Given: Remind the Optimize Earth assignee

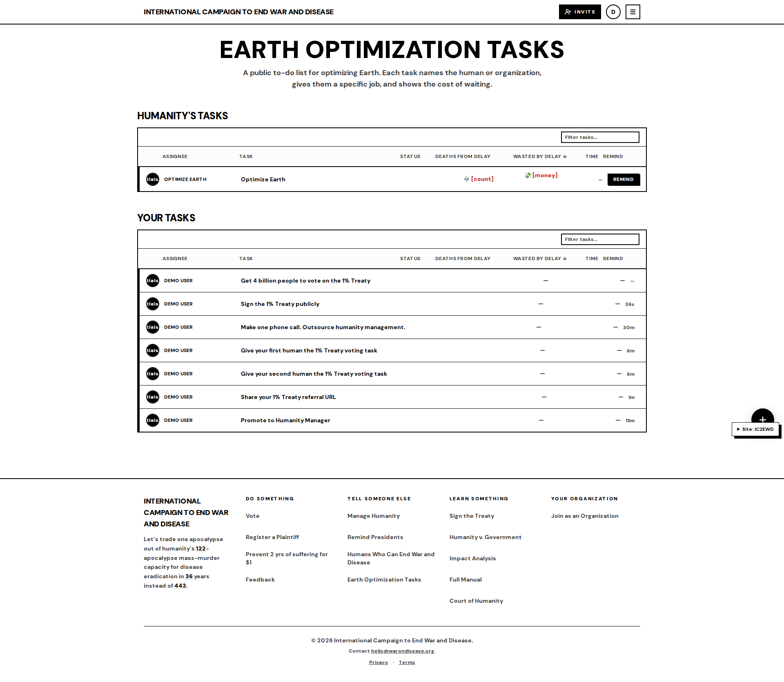Looking at the screenshot, I should [623, 179].
